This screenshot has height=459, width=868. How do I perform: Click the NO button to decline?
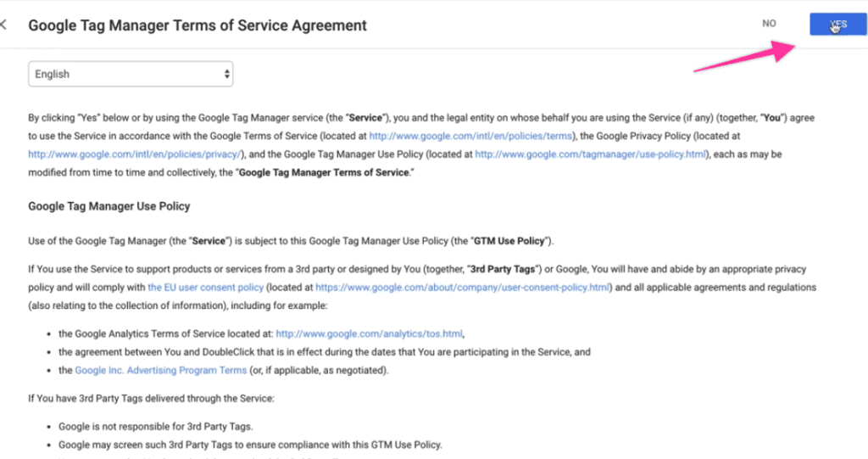pyautogui.click(x=769, y=24)
